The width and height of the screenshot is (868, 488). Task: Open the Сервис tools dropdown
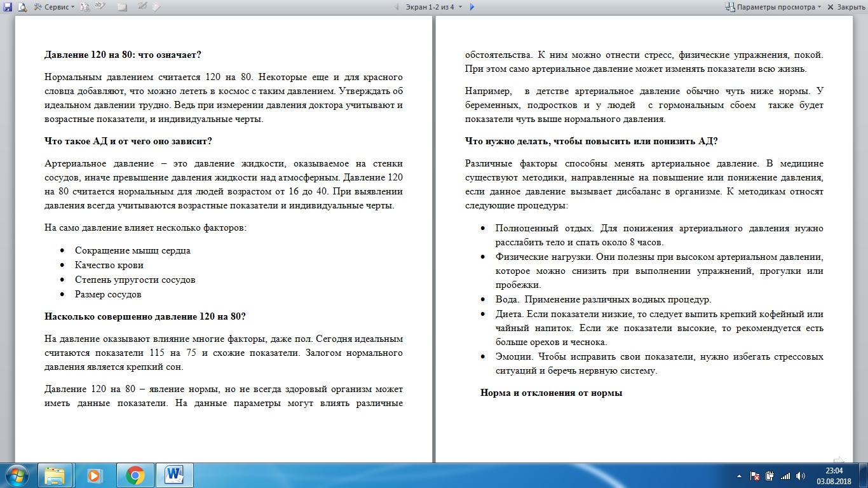54,7
